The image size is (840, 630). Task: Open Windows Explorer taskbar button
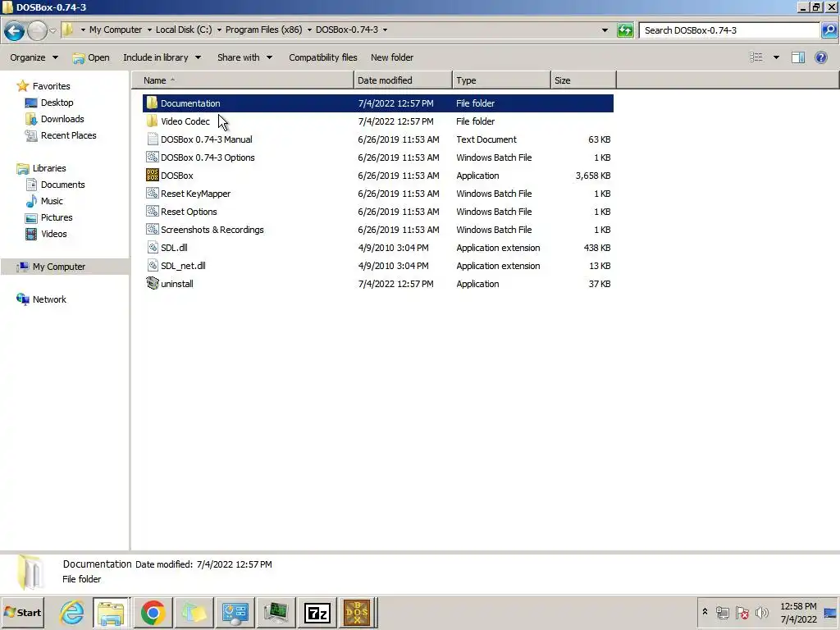111,612
